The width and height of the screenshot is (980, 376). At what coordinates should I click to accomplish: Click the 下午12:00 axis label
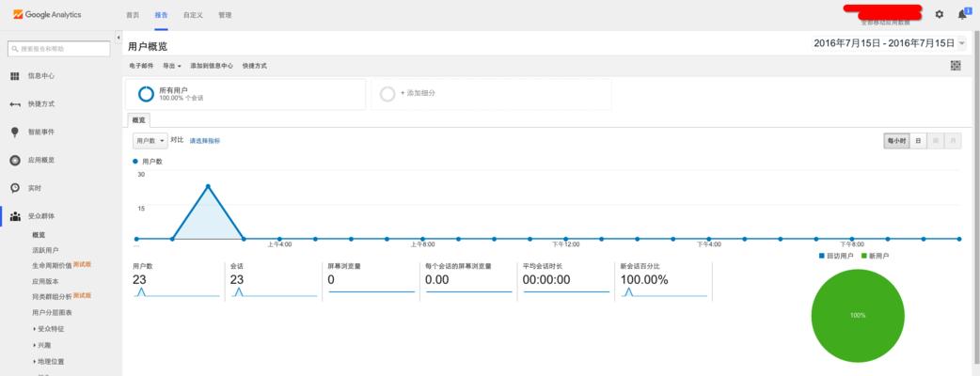coord(565,244)
